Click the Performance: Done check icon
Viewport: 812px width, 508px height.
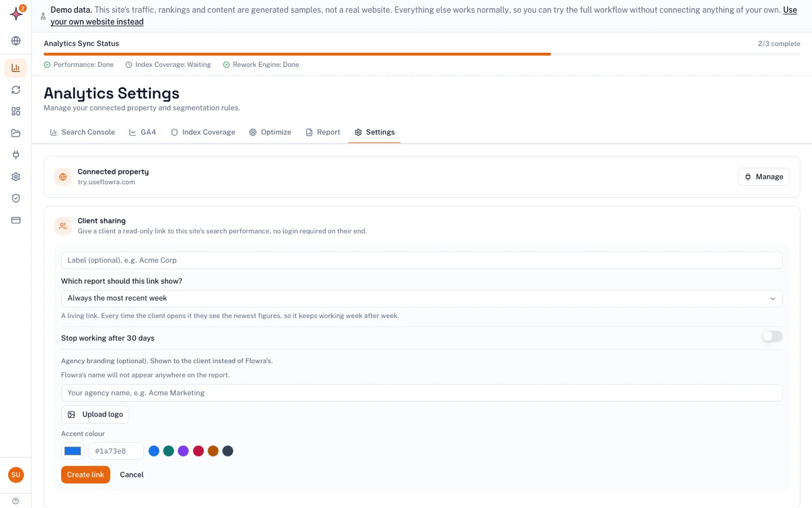[x=47, y=65]
